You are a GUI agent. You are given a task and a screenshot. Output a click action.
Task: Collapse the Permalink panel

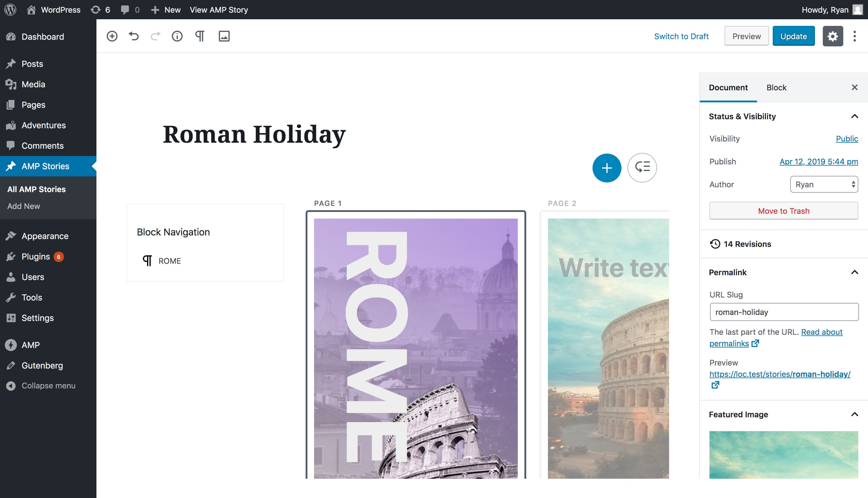pos(854,272)
